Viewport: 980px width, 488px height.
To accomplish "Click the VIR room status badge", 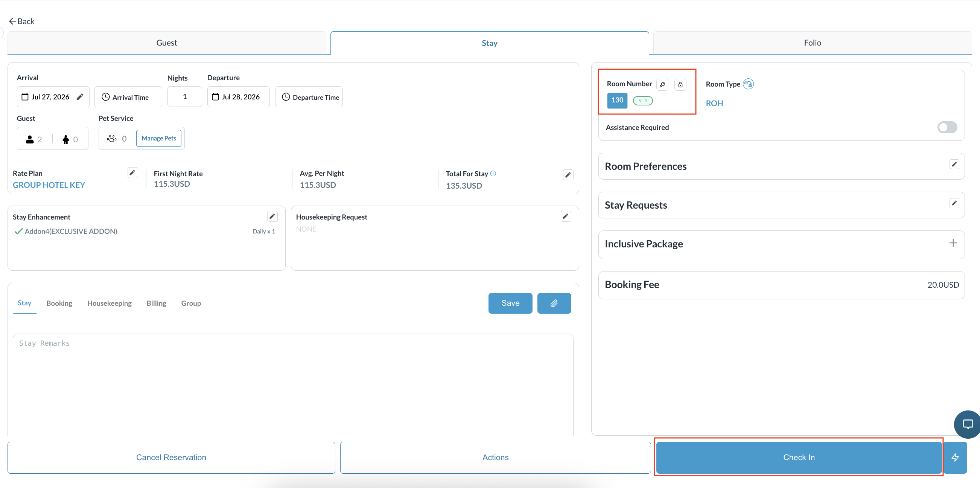I will tap(642, 101).
